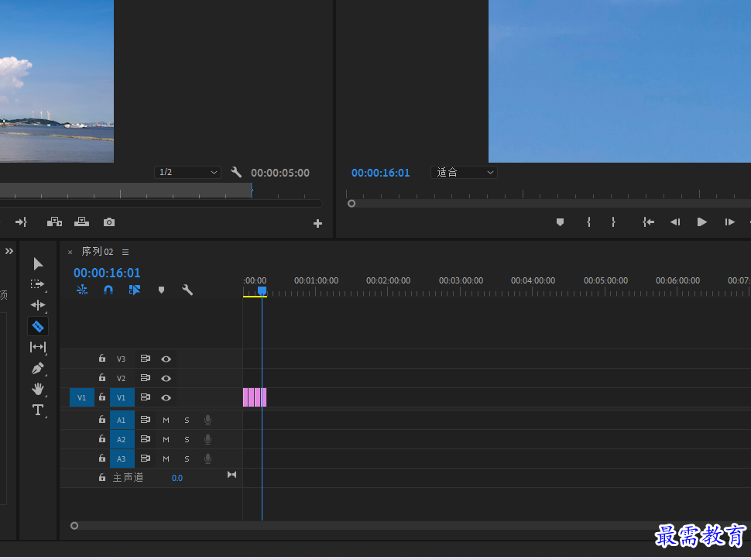Play the program monitor sequence

pos(702,222)
